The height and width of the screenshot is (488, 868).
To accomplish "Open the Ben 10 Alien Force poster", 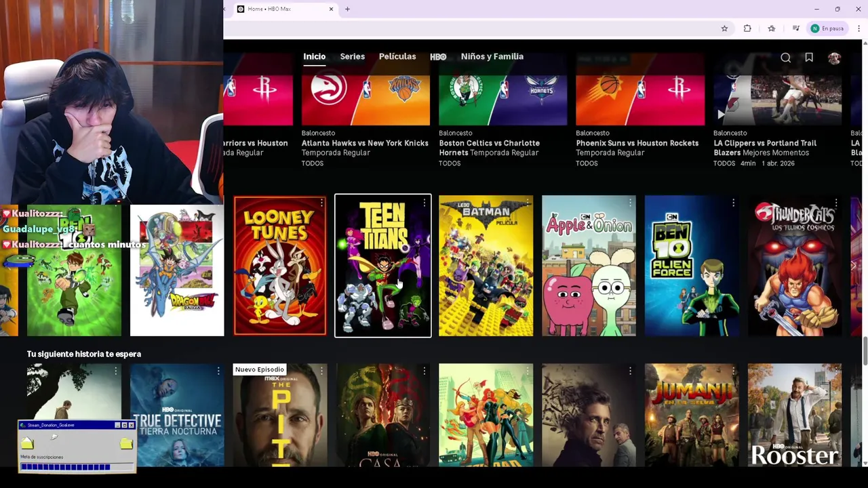I will [x=692, y=266].
